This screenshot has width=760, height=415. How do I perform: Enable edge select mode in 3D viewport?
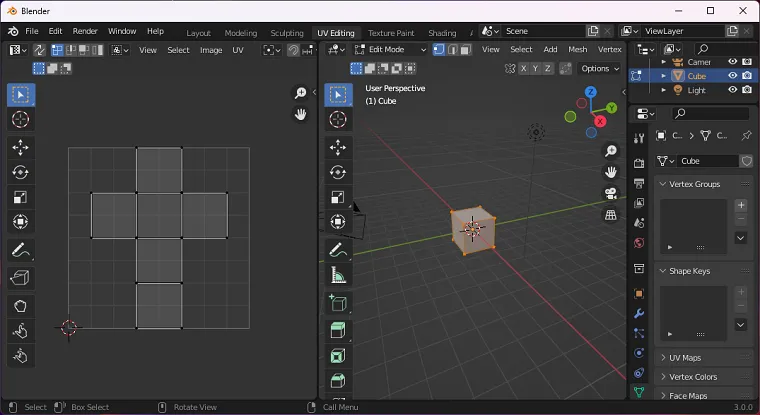coord(452,49)
